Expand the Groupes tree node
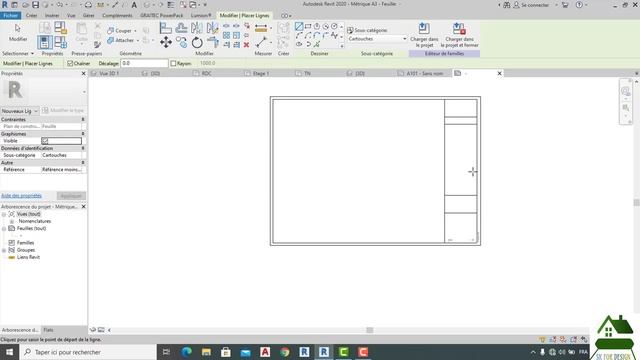The height and width of the screenshot is (360, 640). (4, 250)
